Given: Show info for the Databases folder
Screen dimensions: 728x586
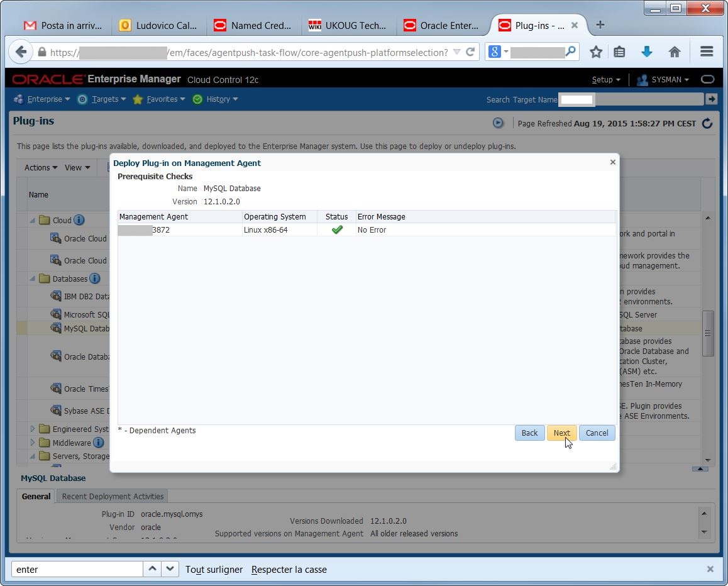Looking at the screenshot, I should [94, 278].
